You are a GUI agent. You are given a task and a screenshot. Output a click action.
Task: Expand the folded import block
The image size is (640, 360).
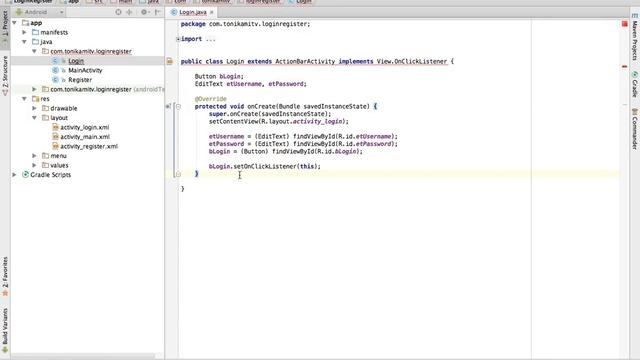click(178, 39)
